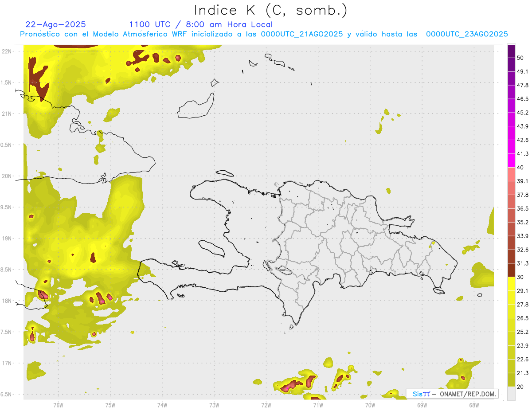Click the '19N' latitude label
The image size is (532, 411).
tap(8, 238)
